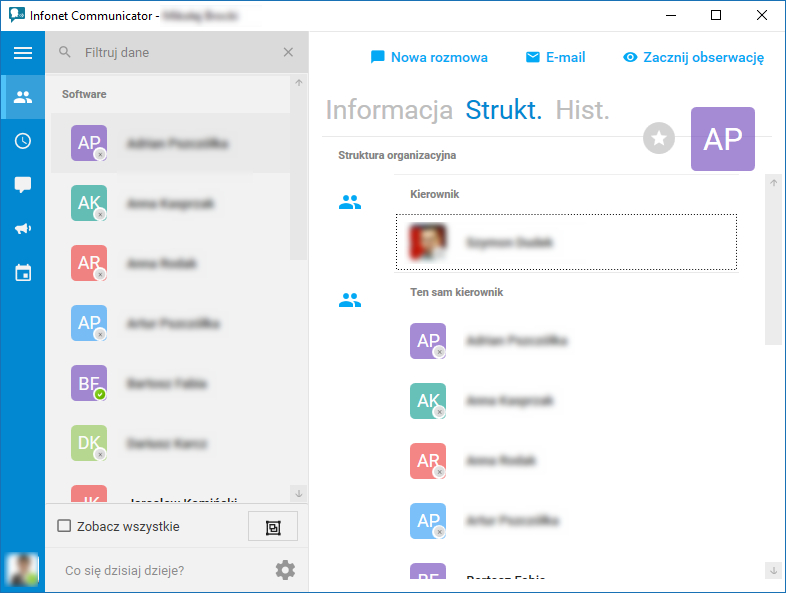Screen dimensions: 786x593
Task: Click the E-mail button
Action: coord(555,57)
